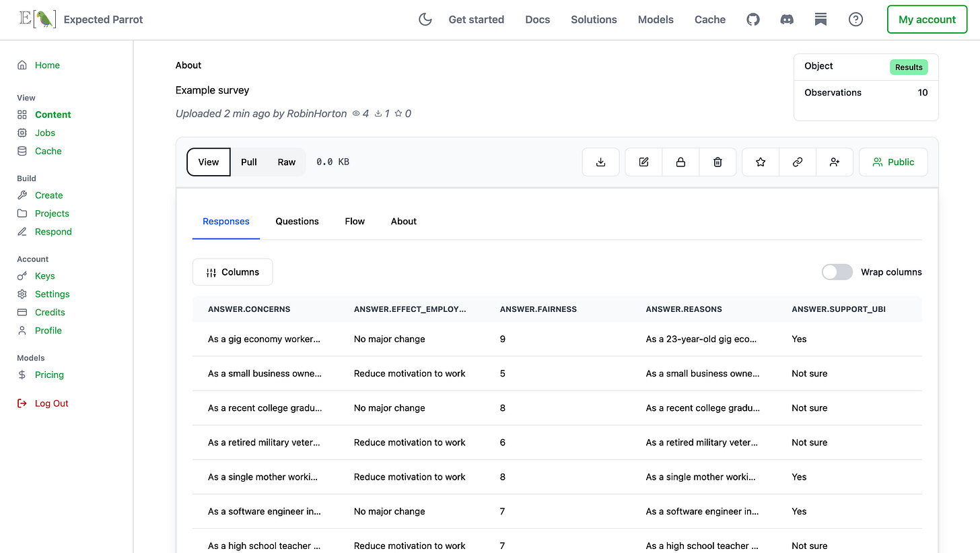The height and width of the screenshot is (553, 980).
Task: Click the ANSWER.EFFECT_EMPLOY... column header
Action: (410, 309)
